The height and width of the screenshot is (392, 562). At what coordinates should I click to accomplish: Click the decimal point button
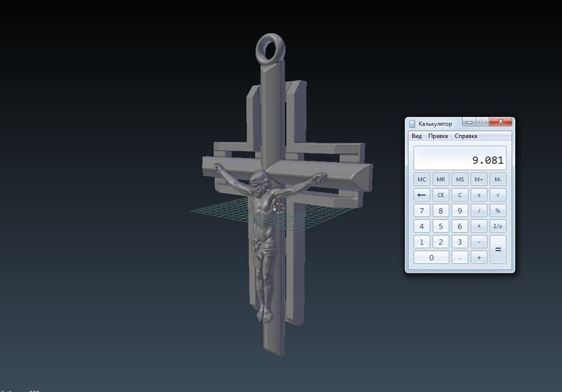point(460,257)
